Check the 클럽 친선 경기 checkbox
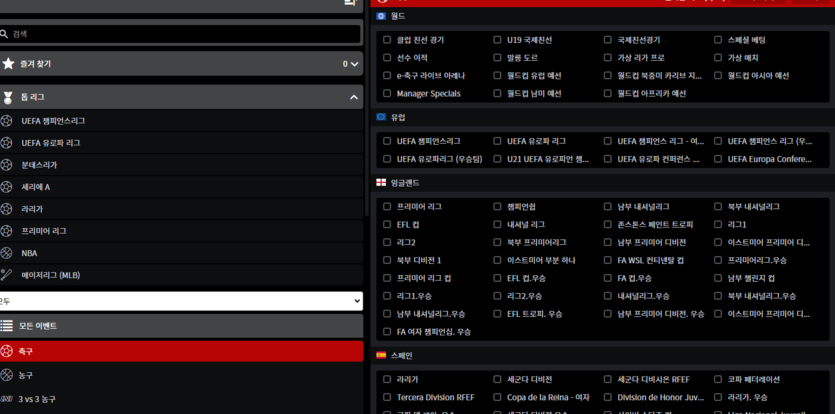The image size is (835, 414). pos(387,39)
